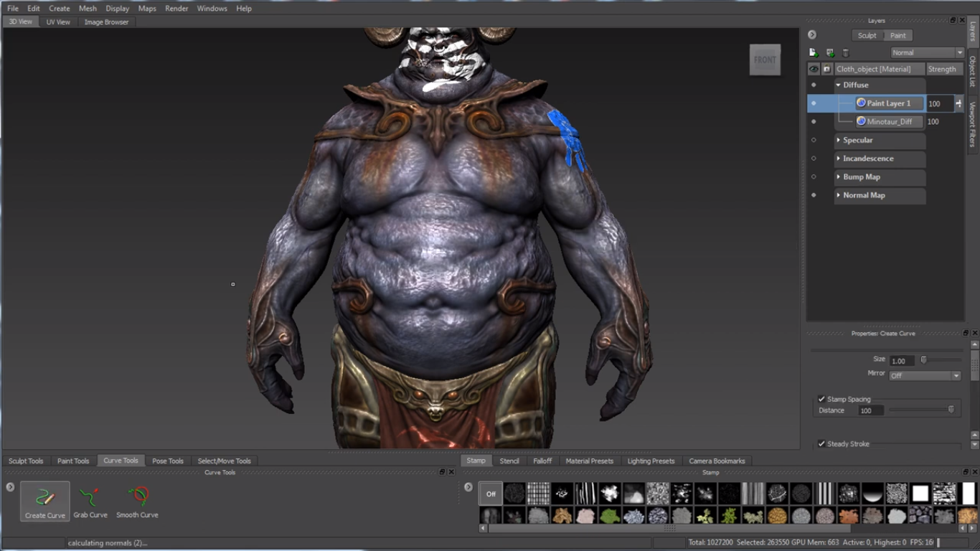This screenshot has height=551, width=980.
Task: Click the FRONT view cube in viewport
Action: pyautogui.click(x=765, y=60)
